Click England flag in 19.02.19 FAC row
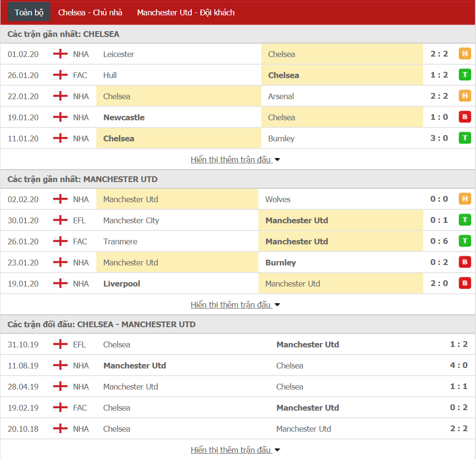The height and width of the screenshot is (459, 476). coord(60,407)
